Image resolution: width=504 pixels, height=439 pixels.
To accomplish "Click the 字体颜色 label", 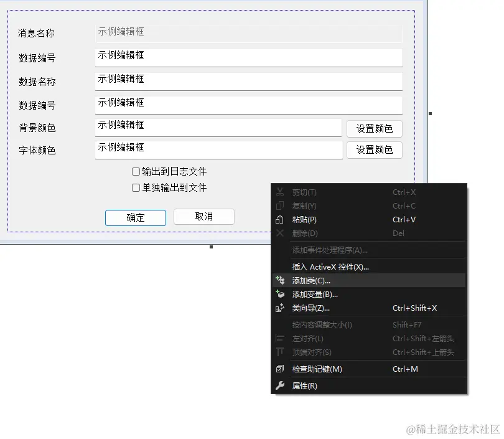I will coord(37,150).
